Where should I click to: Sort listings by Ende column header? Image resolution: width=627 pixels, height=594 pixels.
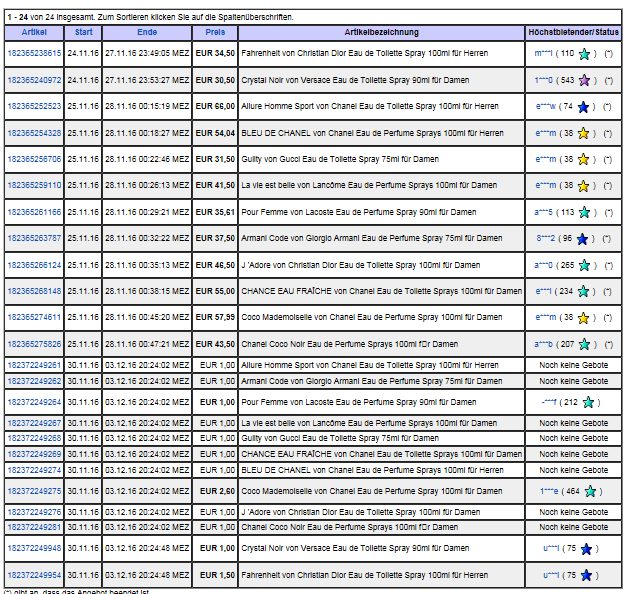tap(147, 32)
